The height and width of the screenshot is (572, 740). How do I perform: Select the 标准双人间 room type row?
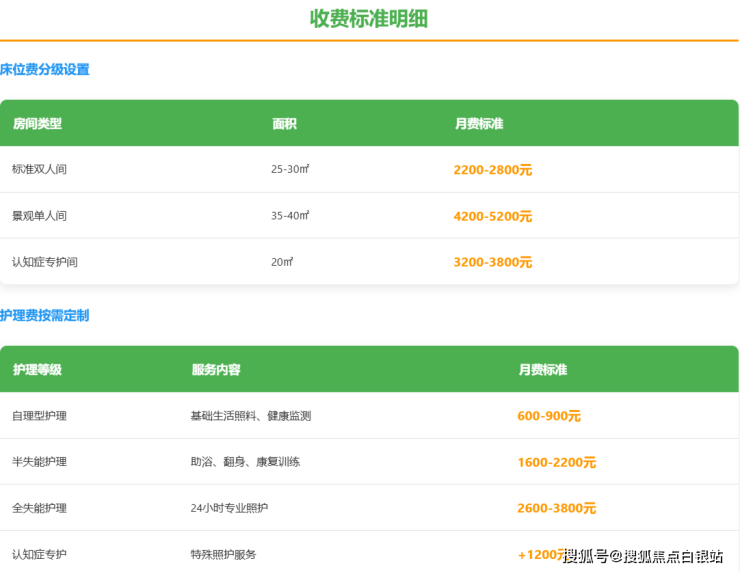40,170
